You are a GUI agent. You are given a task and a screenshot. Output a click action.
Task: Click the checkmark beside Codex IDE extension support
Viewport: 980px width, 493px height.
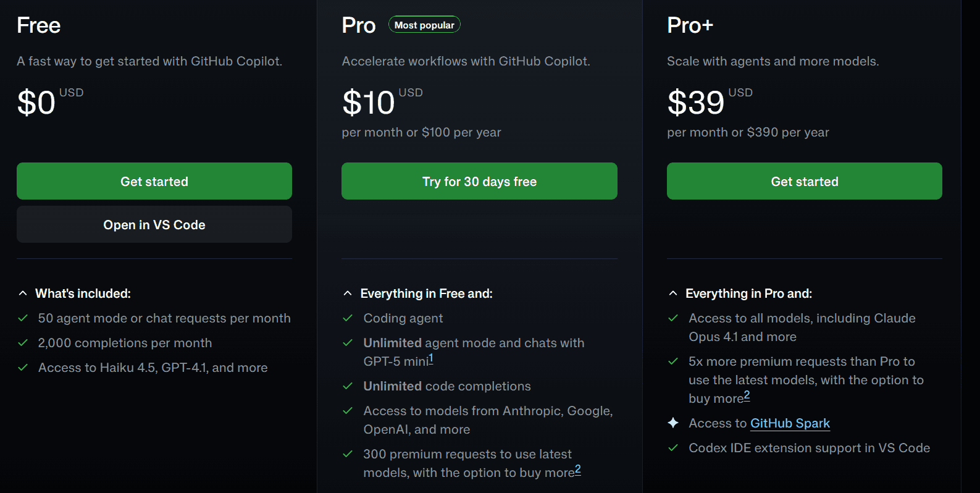(x=672, y=448)
